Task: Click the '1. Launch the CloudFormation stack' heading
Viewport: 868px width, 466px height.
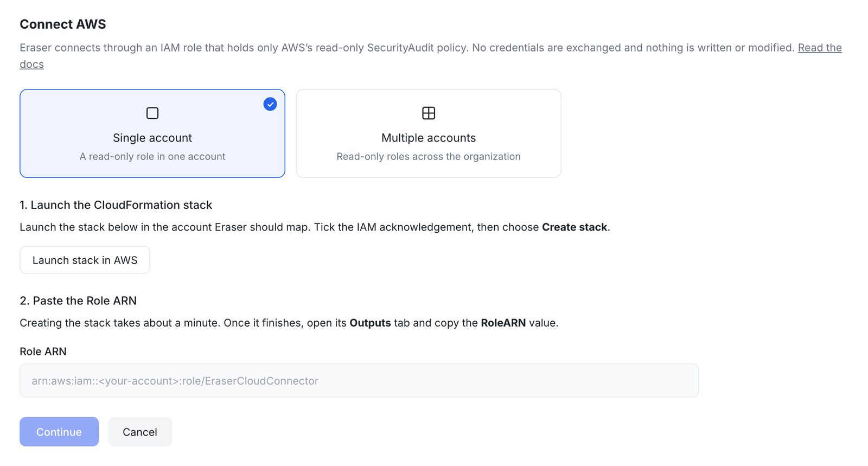Action: point(116,205)
